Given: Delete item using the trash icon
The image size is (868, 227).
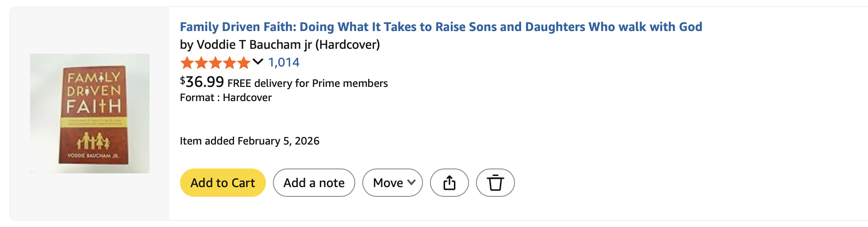Looking at the screenshot, I should 495,183.
